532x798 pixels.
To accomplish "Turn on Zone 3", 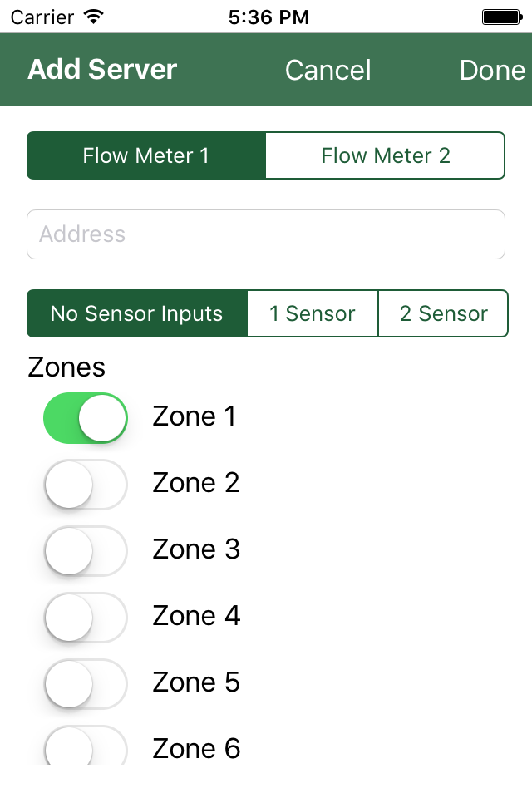I will [86, 550].
